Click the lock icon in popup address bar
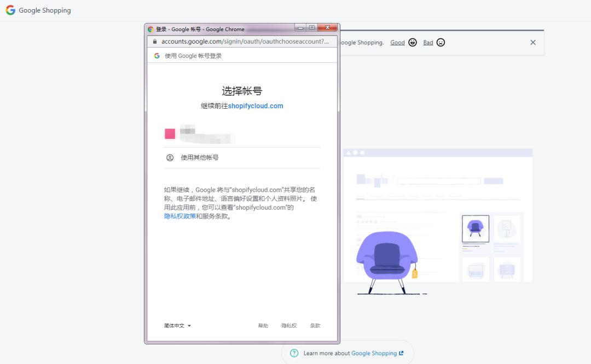This screenshot has width=591, height=364. 154,42
